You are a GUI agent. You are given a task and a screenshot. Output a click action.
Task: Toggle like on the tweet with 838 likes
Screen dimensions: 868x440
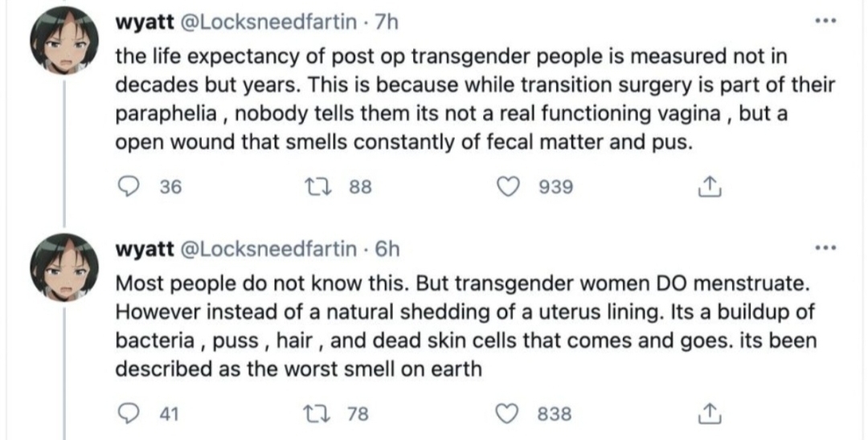click(510, 414)
